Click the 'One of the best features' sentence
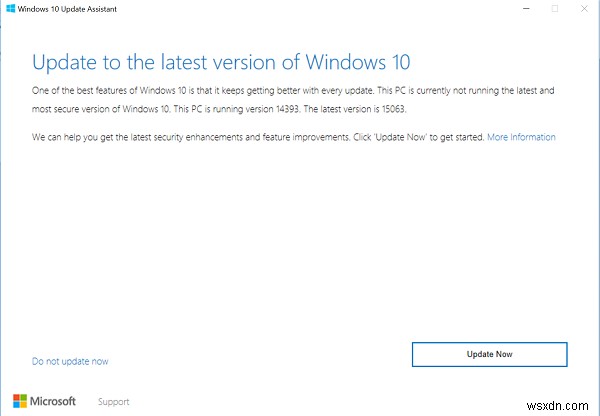The height and width of the screenshot is (416, 600). pyautogui.click(x=150, y=91)
